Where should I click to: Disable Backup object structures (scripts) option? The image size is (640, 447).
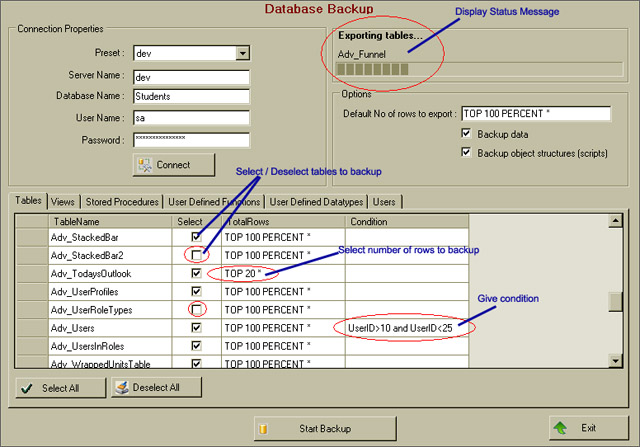pyautogui.click(x=467, y=152)
